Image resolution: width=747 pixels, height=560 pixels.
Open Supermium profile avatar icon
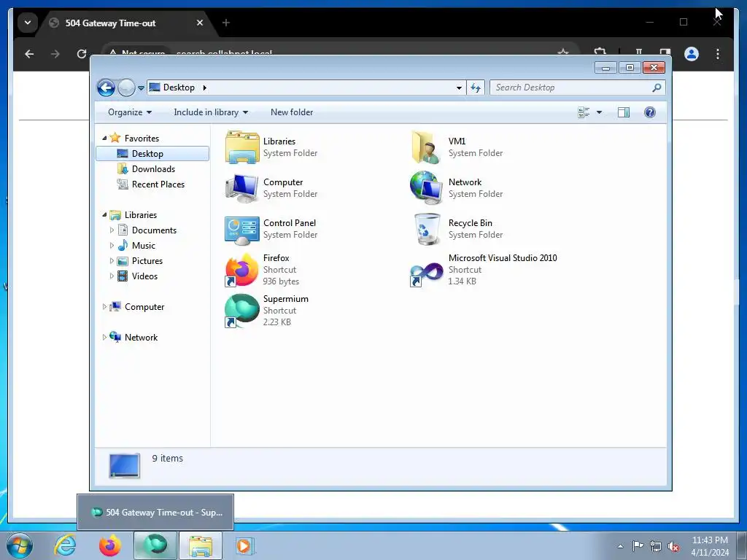point(692,54)
